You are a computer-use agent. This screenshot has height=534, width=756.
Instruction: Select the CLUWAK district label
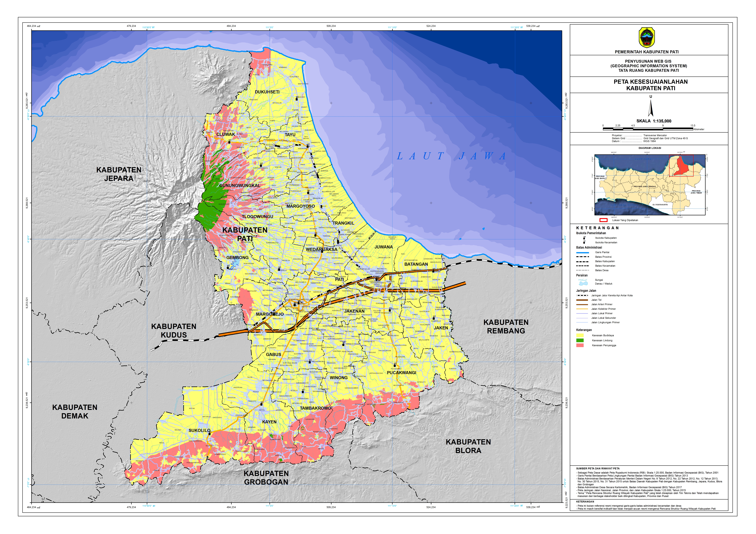[226, 134]
